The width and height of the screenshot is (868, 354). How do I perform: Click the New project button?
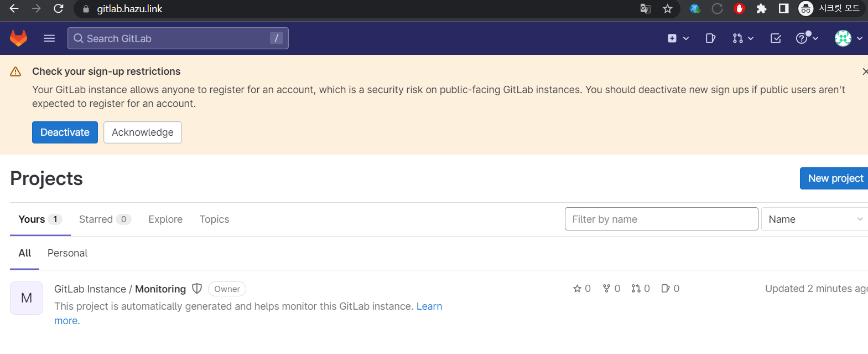[835, 178]
